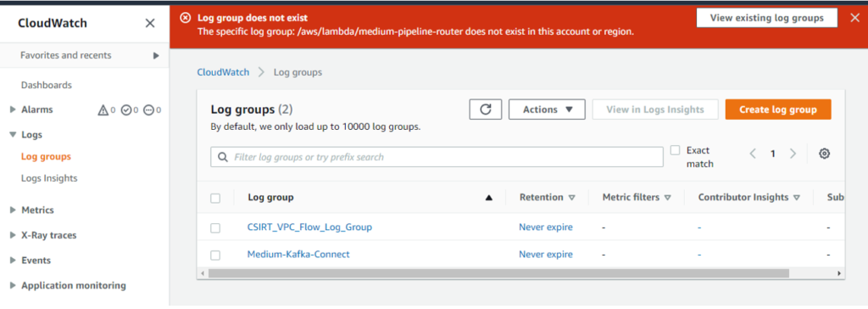This screenshot has height=309, width=868.
Task: Click Contributor Insights dash link for Medium-Kafka-Connect
Action: pos(699,255)
